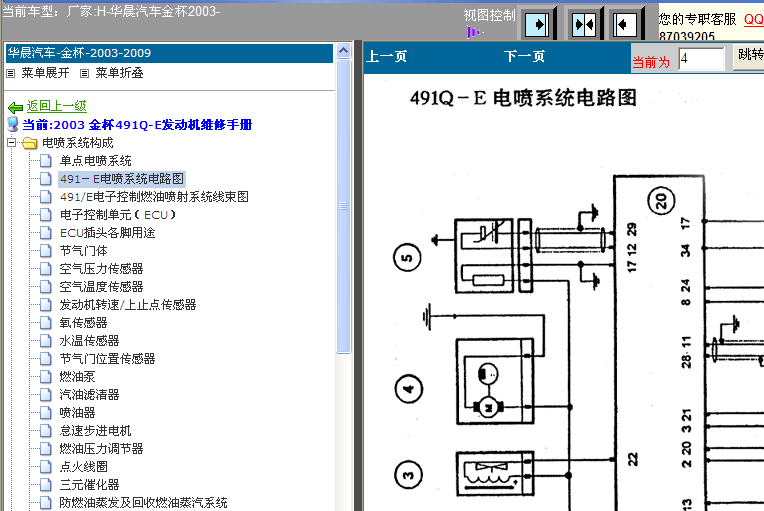Image resolution: width=764 pixels, height=511 pixels.
Task: Open 空气温度传感器 tree item
Action: 101,287
